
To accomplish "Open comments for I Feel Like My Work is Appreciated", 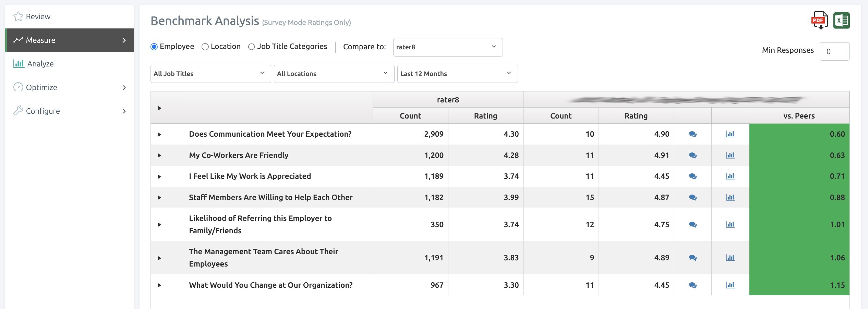I will click(x=692, y=176).
